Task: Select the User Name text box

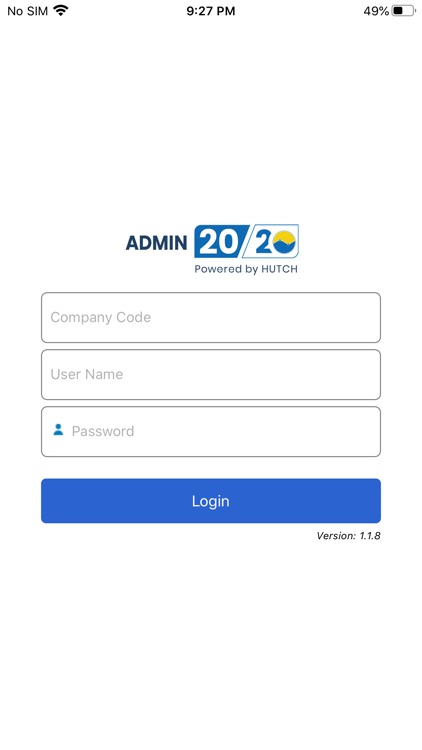Action: 211,375
